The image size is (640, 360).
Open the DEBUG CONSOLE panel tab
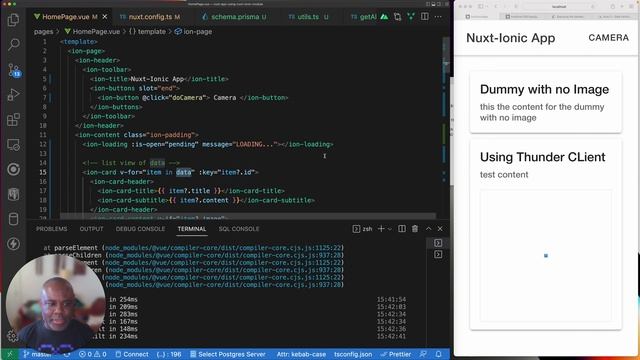(x=140, y=229)
